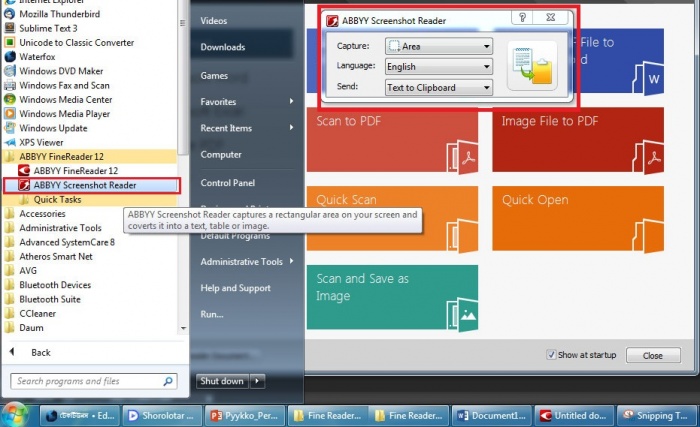Open Downloads in the Start menu
This screenshot has width=700, height=427.
(x=223, y=47)
